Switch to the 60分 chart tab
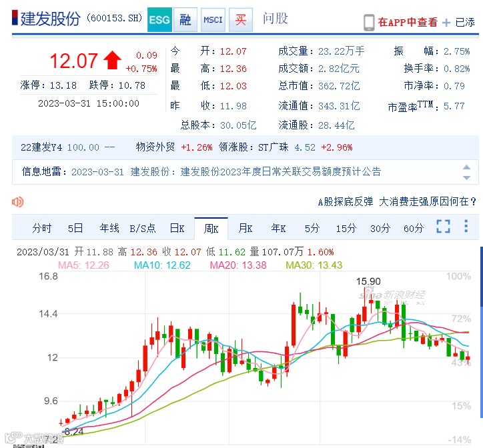483x448 pixels. [414, 229]
